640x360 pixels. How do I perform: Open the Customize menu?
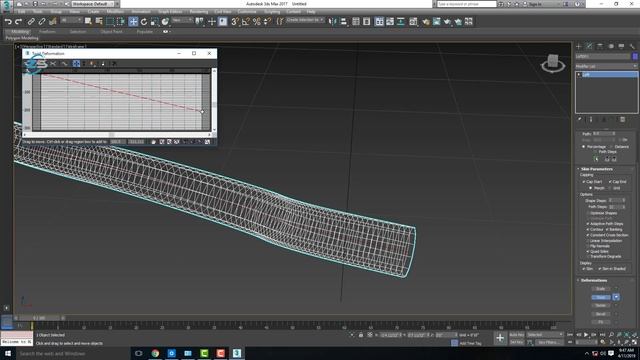point(247,12)
